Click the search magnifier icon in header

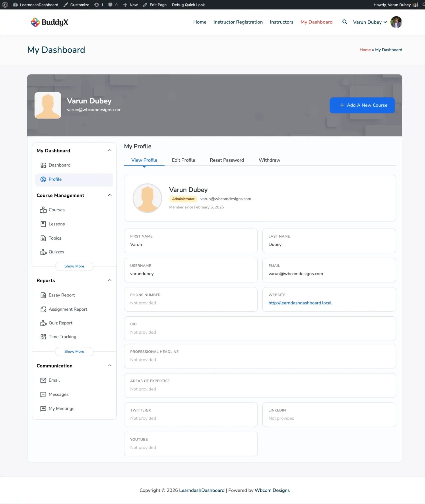(x=345, y=22)
